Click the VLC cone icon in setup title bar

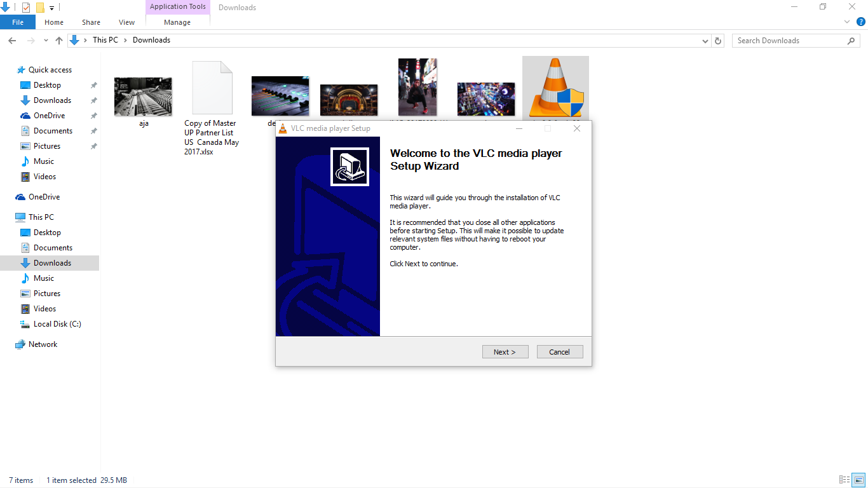click(x=283, y=128)
